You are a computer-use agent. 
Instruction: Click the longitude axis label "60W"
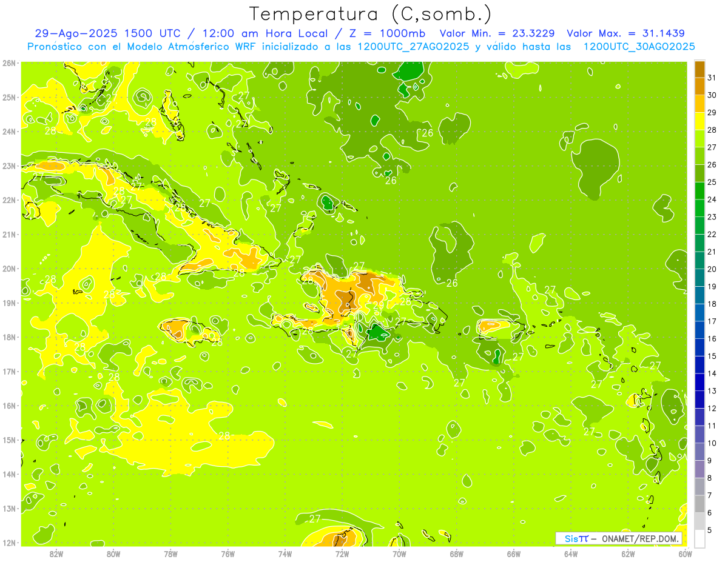[x=685, y=554]
